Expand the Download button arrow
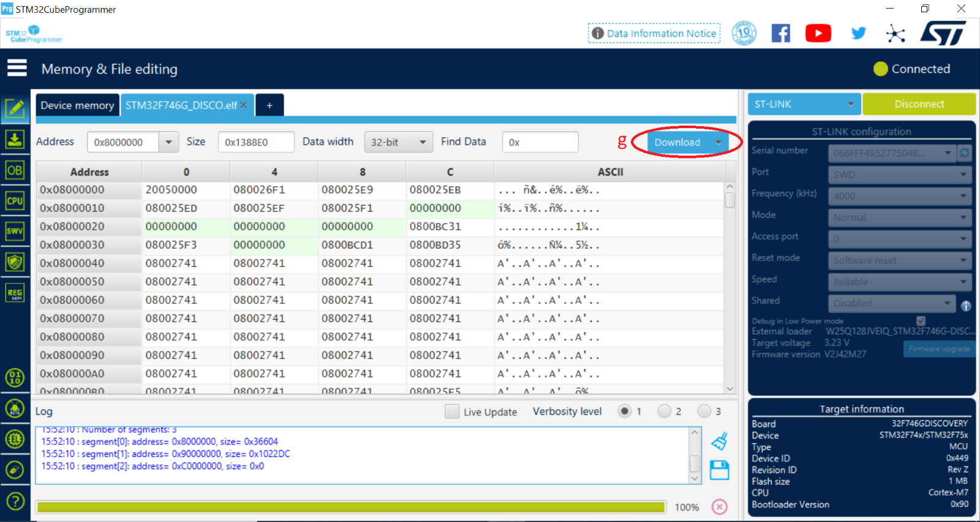The height and width of the screenshot is (522, 980). pos(718,142)
